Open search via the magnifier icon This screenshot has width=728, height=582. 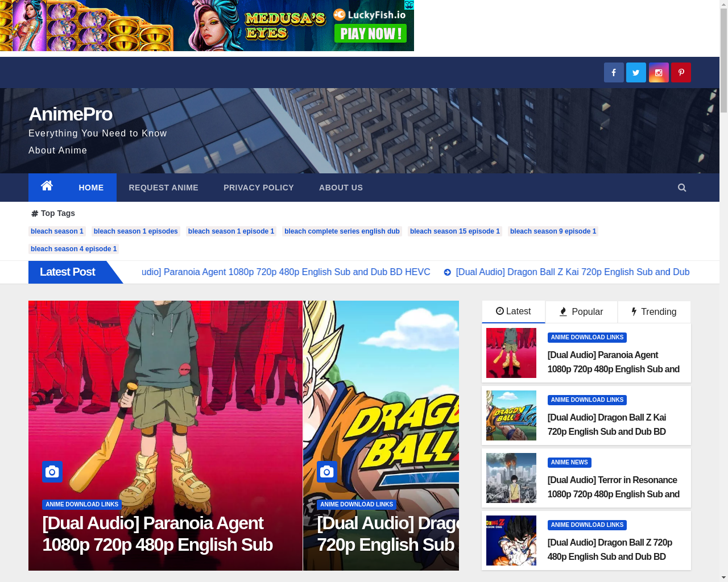(682, 187)
